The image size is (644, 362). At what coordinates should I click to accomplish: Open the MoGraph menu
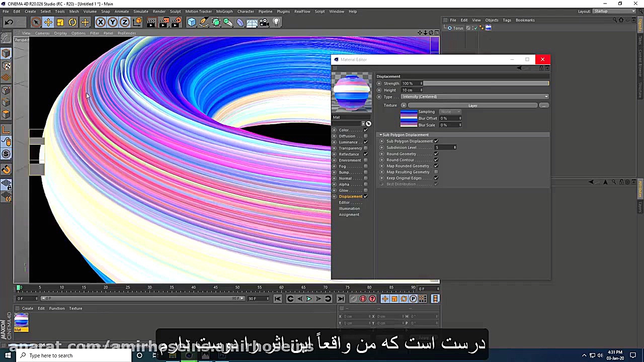[x=224, y=11]
